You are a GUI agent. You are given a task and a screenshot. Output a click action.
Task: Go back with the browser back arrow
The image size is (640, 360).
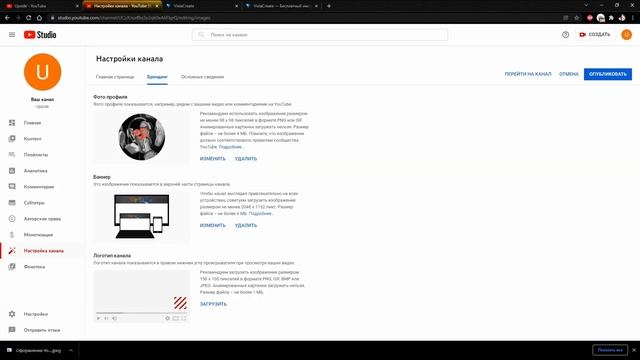coord(7,18)
